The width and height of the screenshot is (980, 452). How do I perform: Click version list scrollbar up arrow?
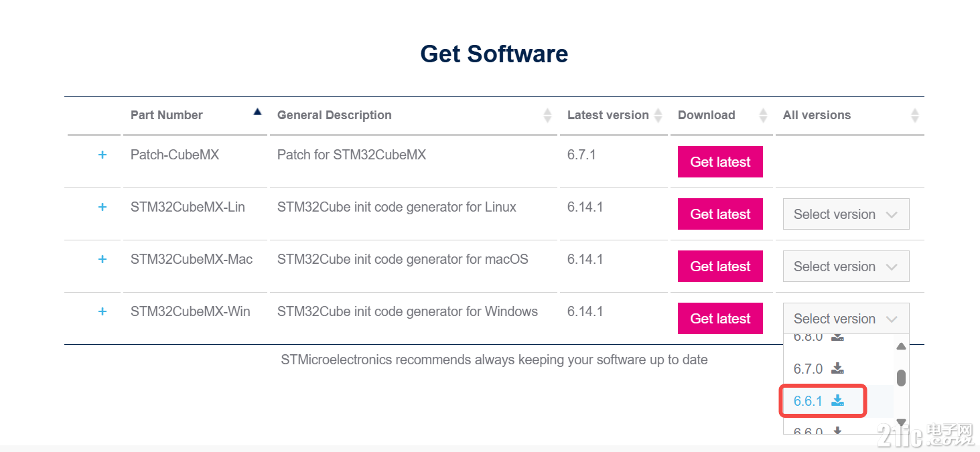pos(901,346)
